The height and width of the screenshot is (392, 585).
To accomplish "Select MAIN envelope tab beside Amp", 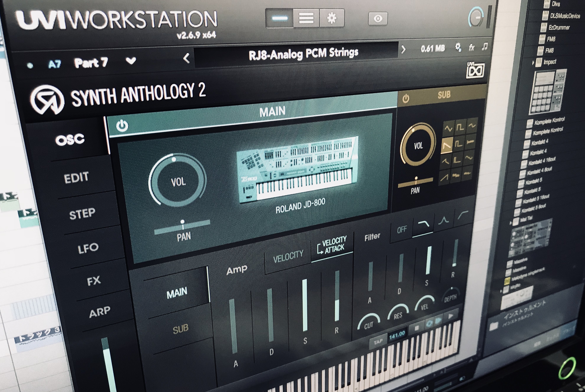I will point(177,293).
